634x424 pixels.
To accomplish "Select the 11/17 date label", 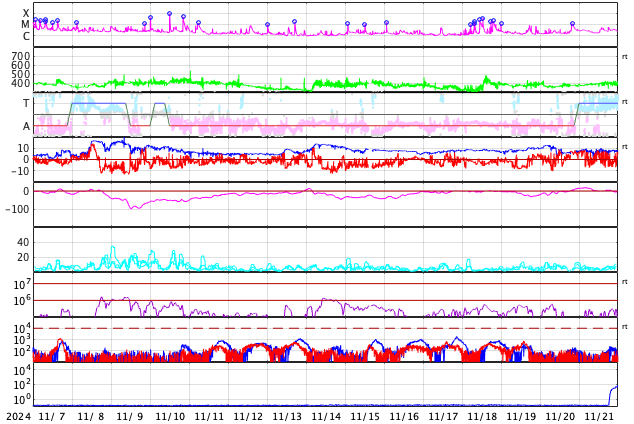I will [444, 416].
